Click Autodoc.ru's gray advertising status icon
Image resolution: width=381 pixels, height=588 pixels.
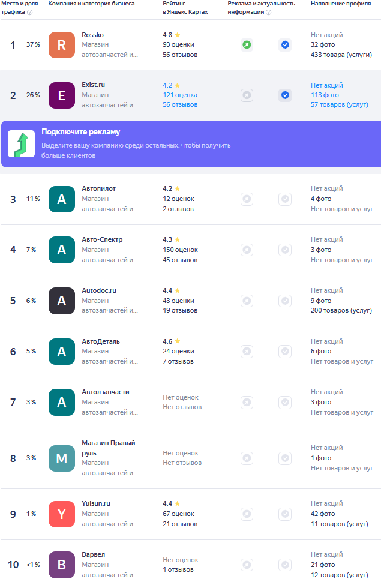tap(247, 301)
